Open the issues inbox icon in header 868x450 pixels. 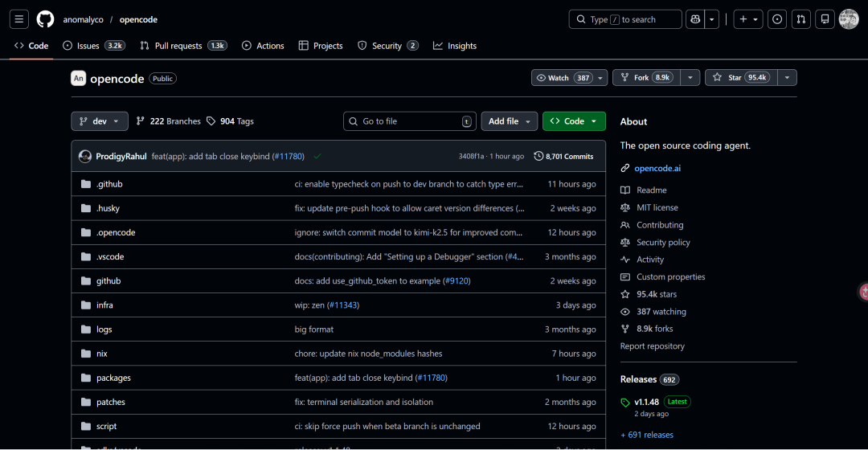click(777, 19)
